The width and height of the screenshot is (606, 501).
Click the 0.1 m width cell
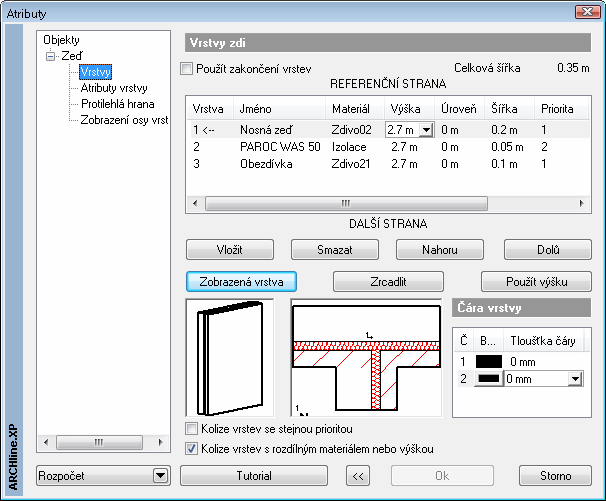(504, 164)
